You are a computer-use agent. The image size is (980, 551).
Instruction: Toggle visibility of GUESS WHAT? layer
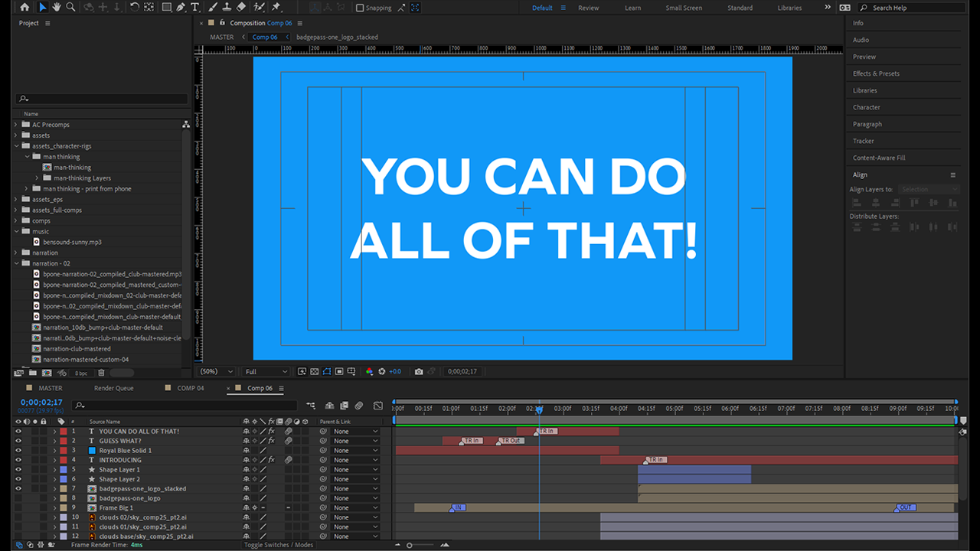(x=18, y=441)
